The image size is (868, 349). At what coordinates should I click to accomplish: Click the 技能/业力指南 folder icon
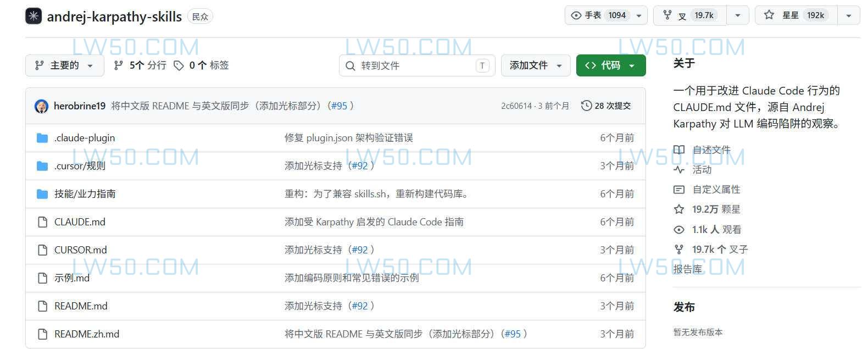[x=42, y=194]
